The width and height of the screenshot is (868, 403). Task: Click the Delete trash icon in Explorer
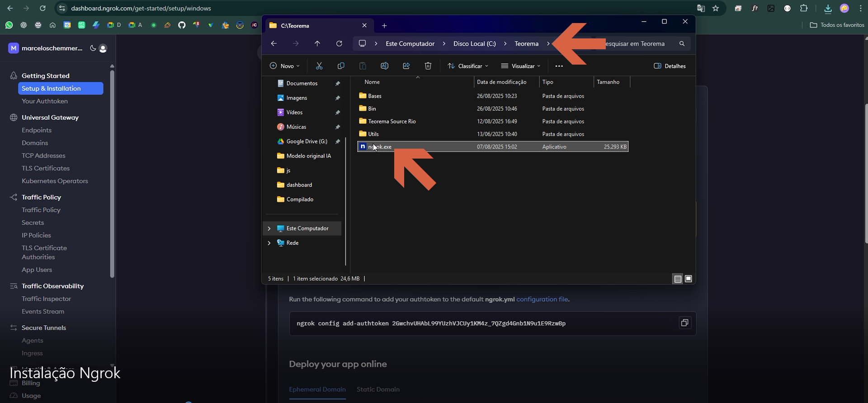(428, 66)
